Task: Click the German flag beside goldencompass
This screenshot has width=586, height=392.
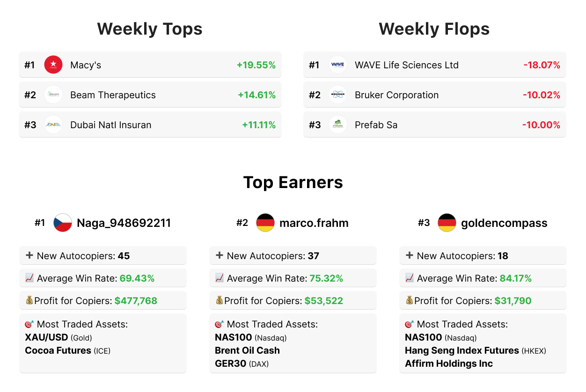Action: pos(447,223)
